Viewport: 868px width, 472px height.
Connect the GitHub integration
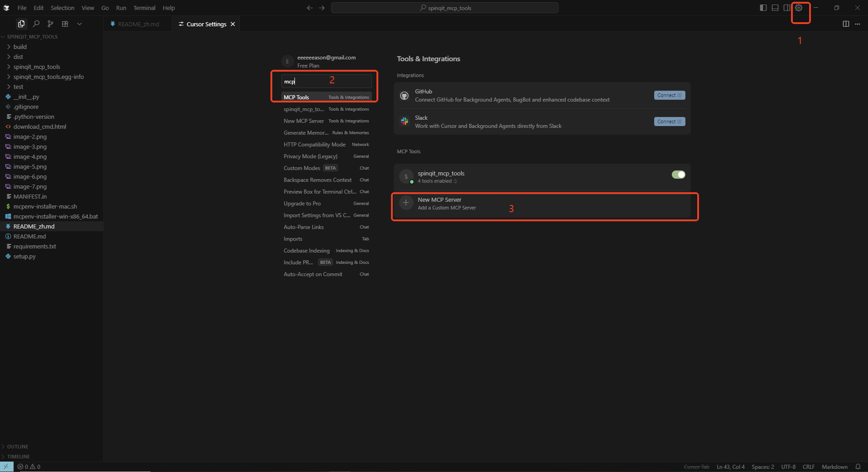[x=669, y=95]
